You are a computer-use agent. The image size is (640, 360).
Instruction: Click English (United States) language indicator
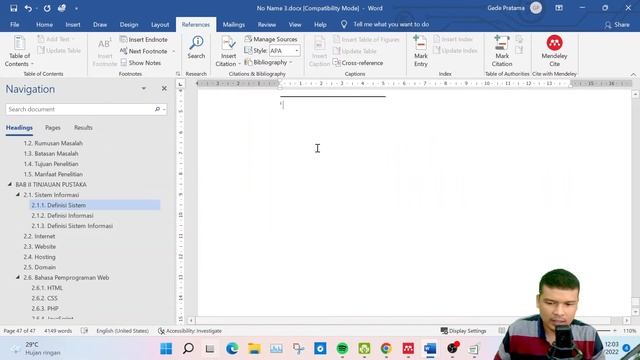[122, 331]
